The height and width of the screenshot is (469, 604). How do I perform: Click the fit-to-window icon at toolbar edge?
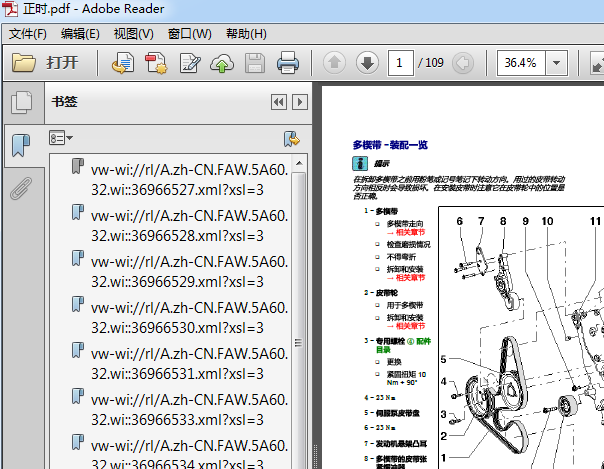(x=597, y=64)
